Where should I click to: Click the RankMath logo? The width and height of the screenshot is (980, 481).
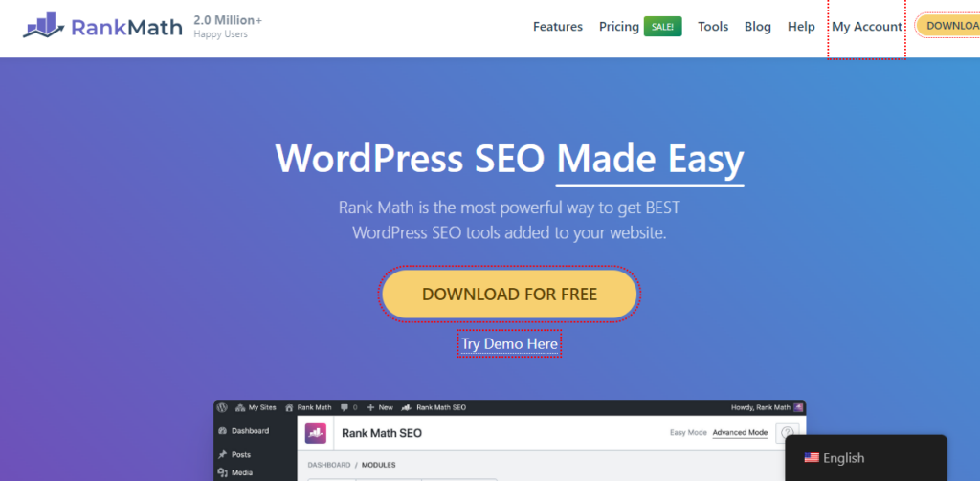click(103, 27)
